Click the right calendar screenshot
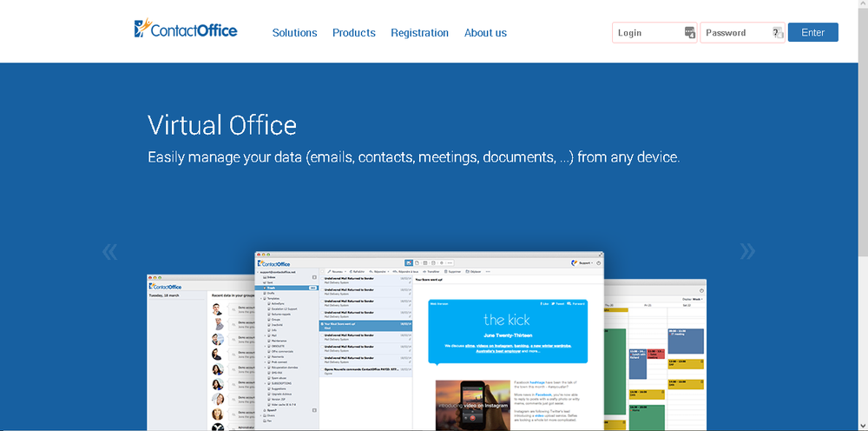 point(654,355)
